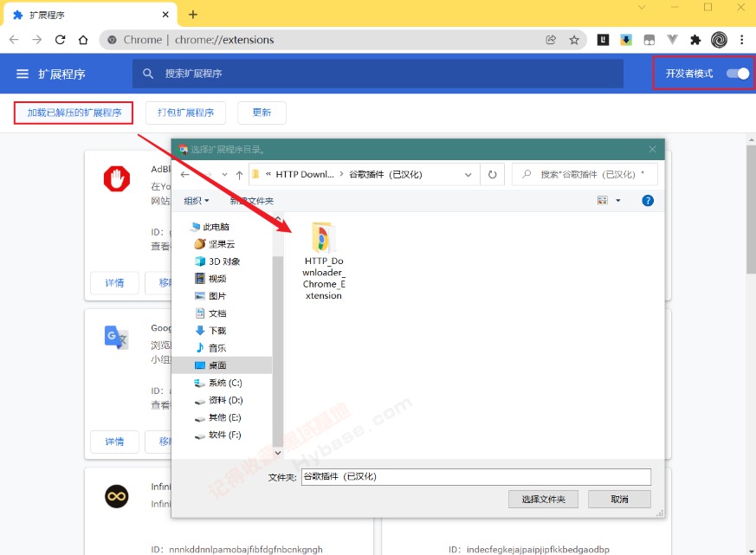Open recent locations dropdown in dialog
The height and width of the screenshot is (555, 756).
click(x=224, y=175)
